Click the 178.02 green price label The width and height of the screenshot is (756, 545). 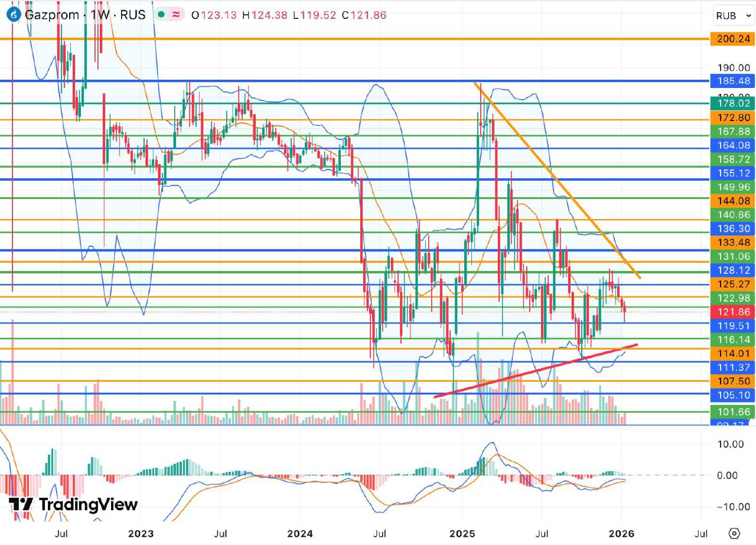[731, 103]
